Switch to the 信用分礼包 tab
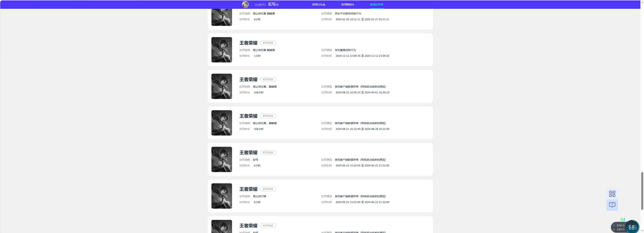 (x=318, y=4)
